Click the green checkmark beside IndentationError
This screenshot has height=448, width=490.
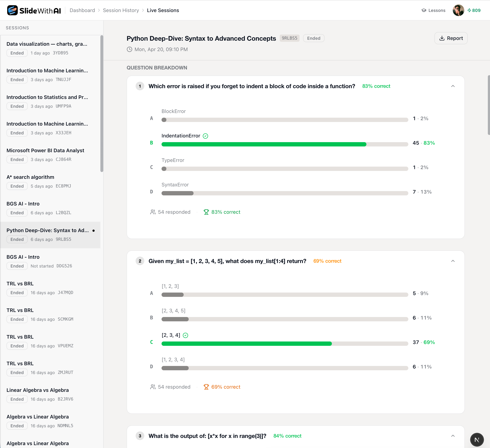(205, 136)
